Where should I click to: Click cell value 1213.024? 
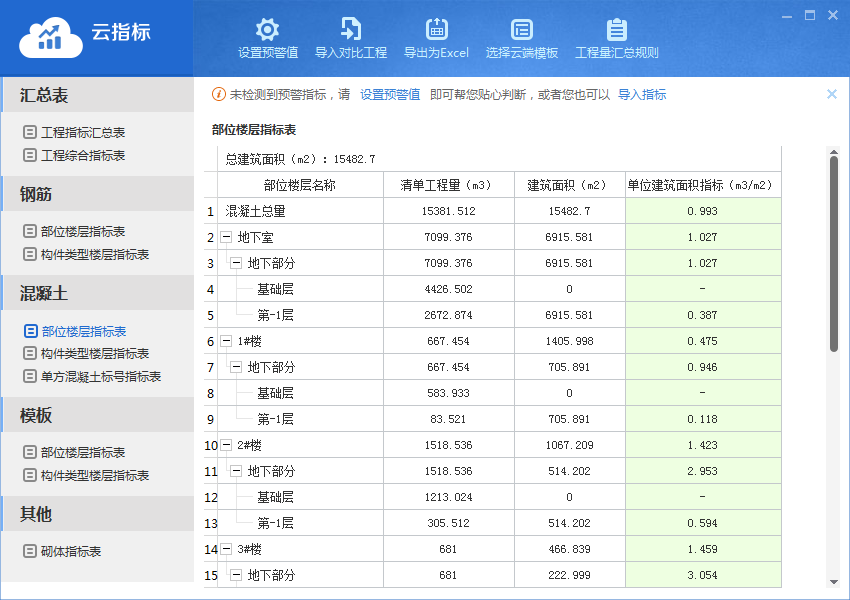[448, 497]
